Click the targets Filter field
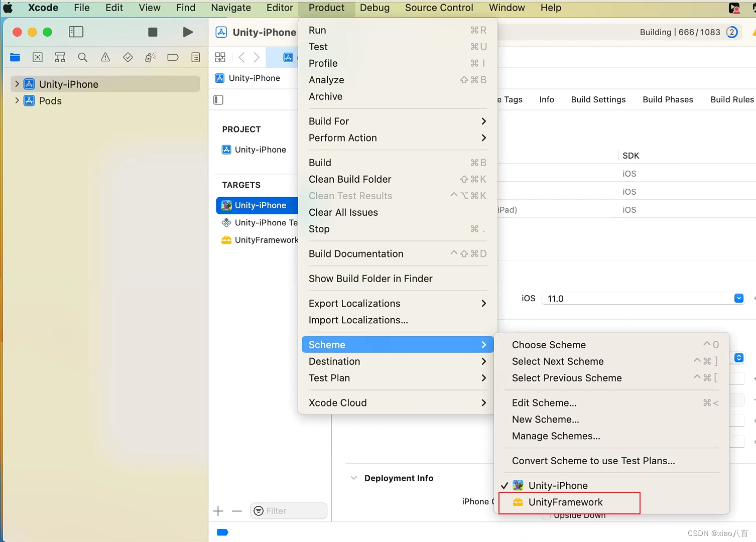Screen dimensions: 756x542 click(x=289, y=511)
